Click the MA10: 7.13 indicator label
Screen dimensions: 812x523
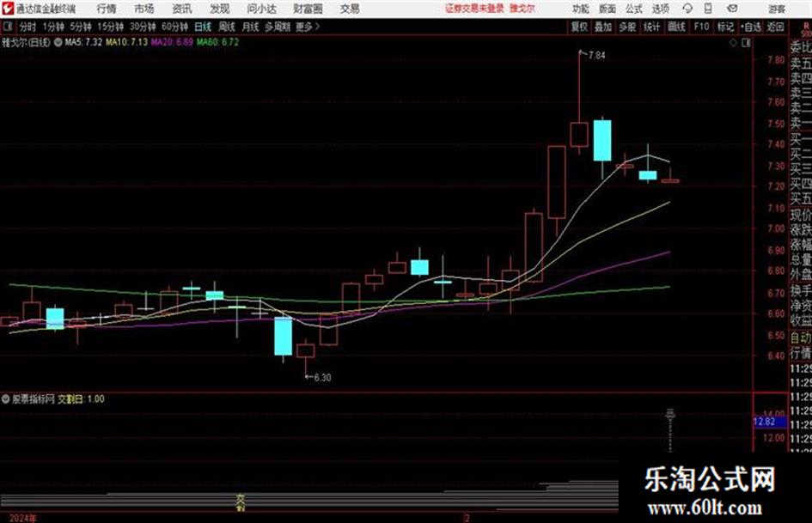[127, 42]
